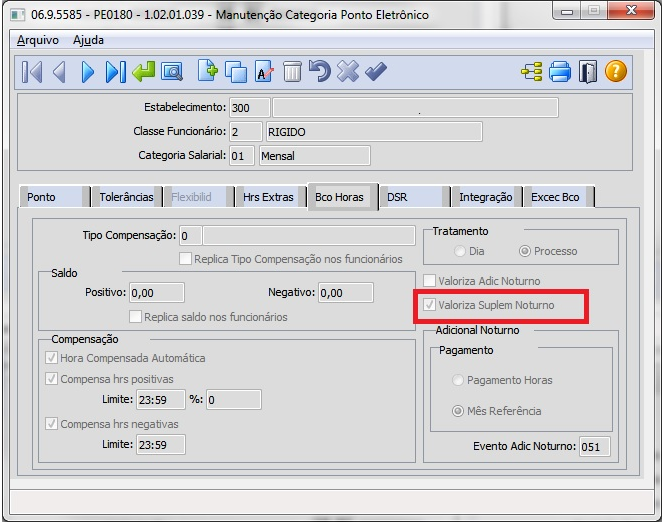Click the percentage field showing 0
This screenshot has height=523, width=662.
click(x=234, y=399)
